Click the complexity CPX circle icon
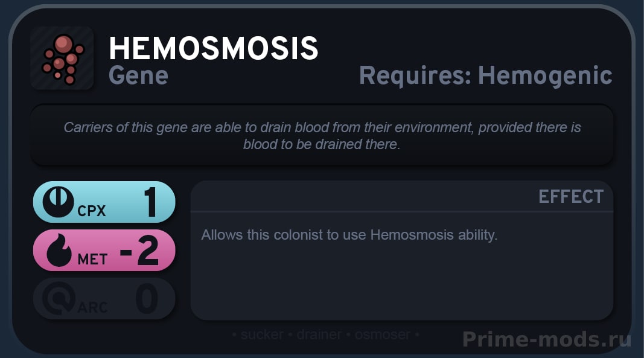 coord(59,202)
